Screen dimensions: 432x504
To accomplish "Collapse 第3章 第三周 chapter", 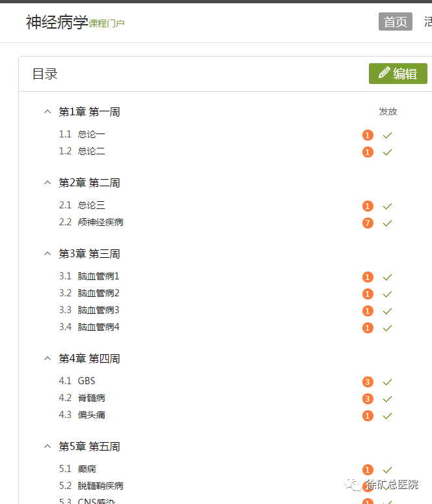I will [x=47, y=253].
